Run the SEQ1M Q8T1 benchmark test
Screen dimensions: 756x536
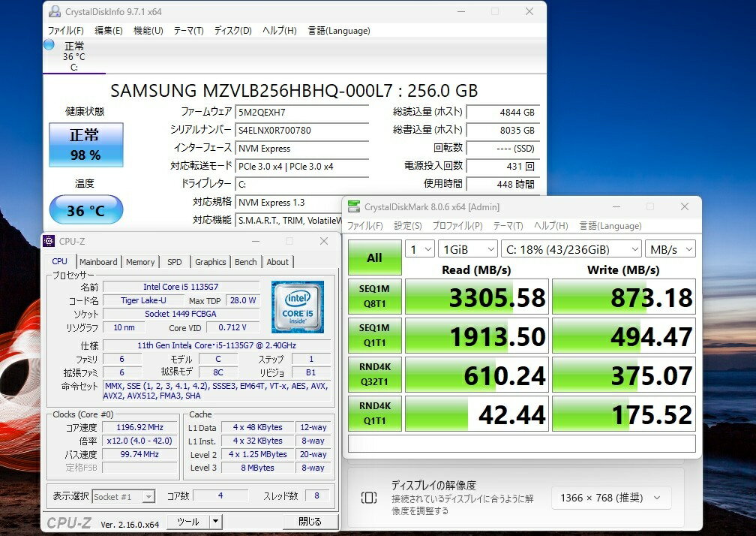click(x=374, y=297)
